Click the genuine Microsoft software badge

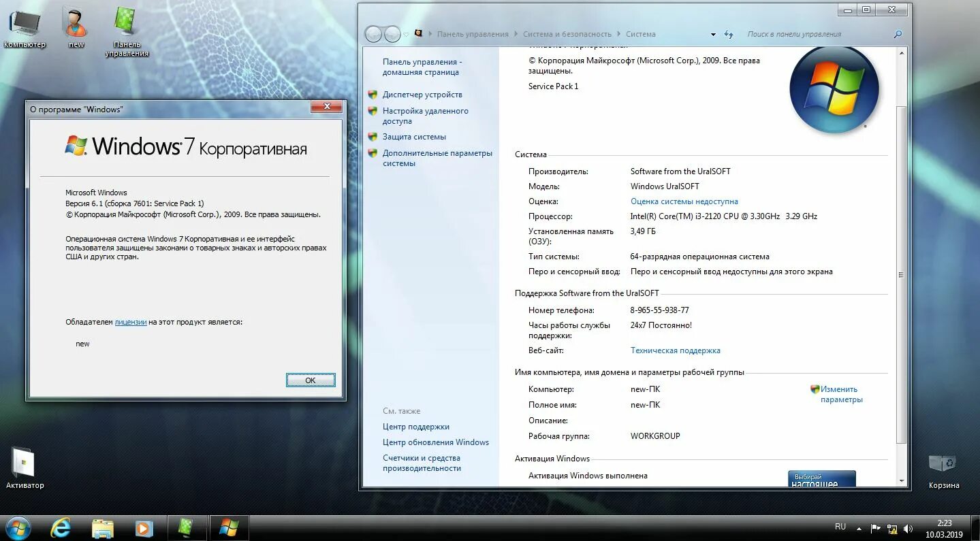pos(821,478)
